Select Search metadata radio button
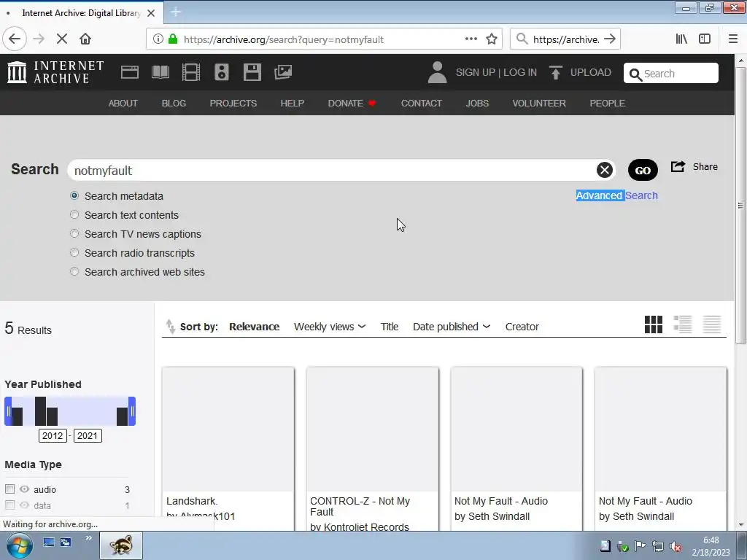 coord(74,195)
